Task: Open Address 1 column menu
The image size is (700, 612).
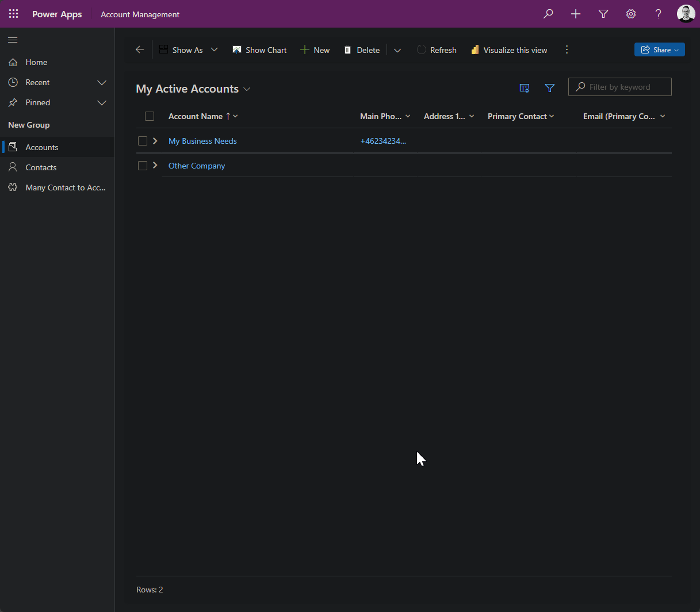Action: pos(472,116)
